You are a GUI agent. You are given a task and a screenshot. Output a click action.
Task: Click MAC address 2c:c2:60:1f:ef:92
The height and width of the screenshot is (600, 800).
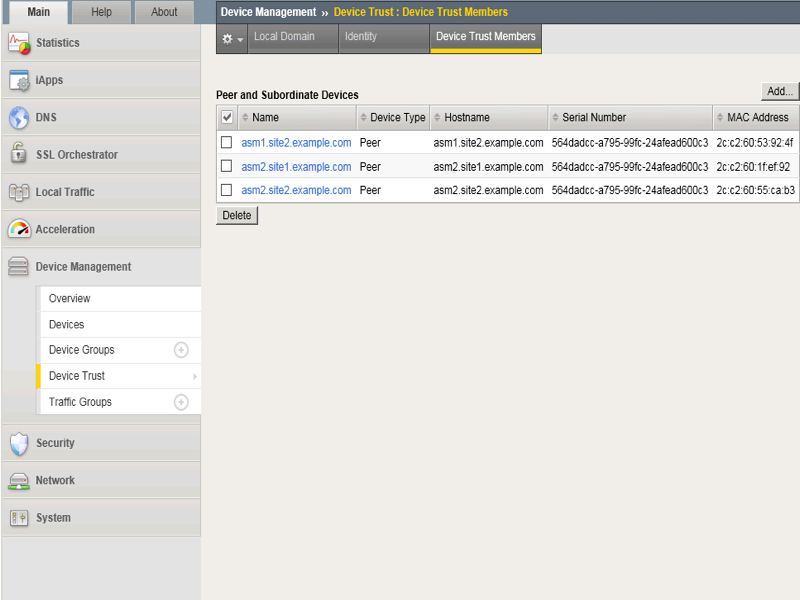(x=753, y=167)
